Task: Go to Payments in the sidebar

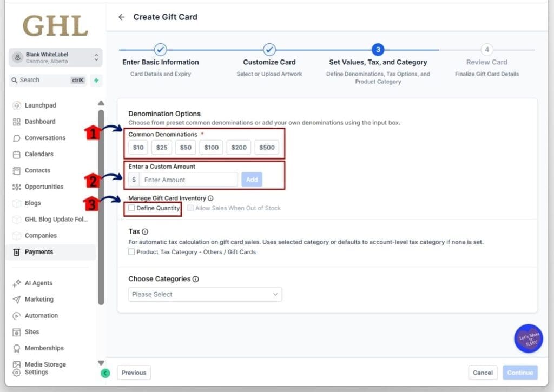Action: point(39,252)
